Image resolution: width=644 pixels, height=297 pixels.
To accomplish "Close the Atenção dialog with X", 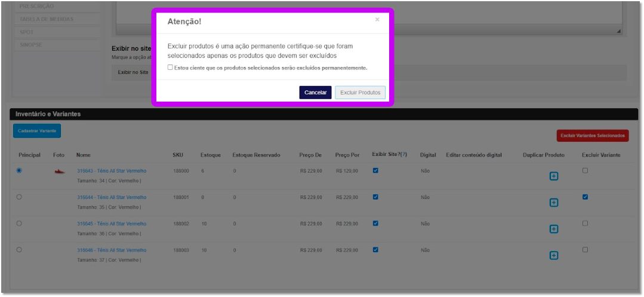I will [377, 19].
